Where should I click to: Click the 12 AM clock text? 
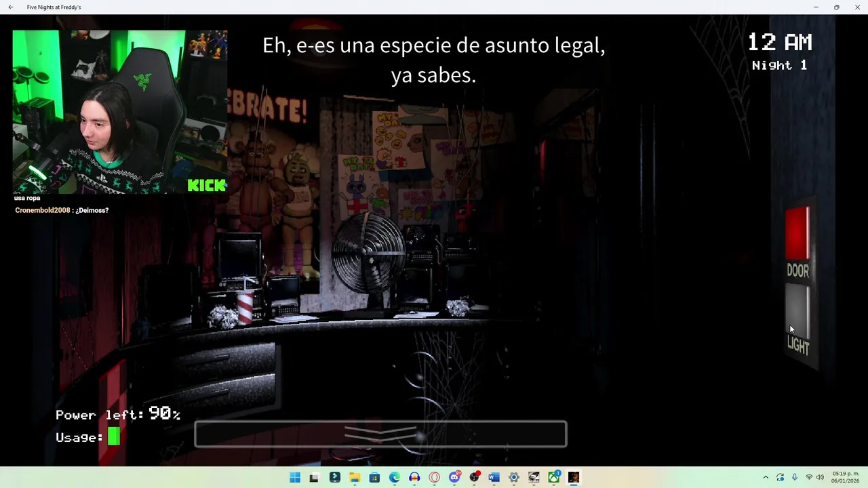click(x=780, y=42)
